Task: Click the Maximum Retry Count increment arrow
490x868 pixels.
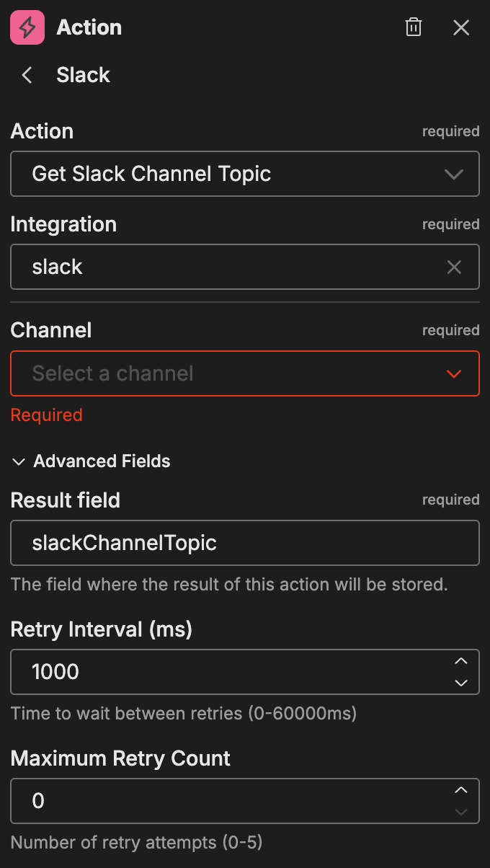Action: pyautogui.click(x=461, y=790)
